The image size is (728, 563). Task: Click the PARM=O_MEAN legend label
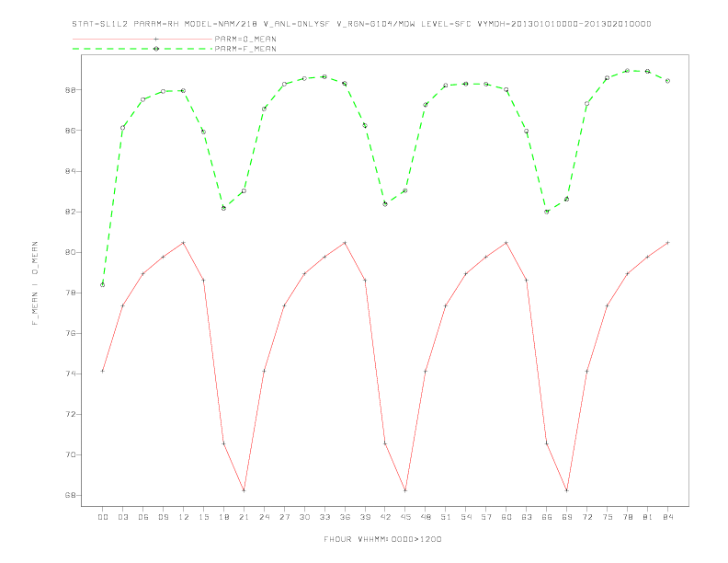tap(245, 39)
